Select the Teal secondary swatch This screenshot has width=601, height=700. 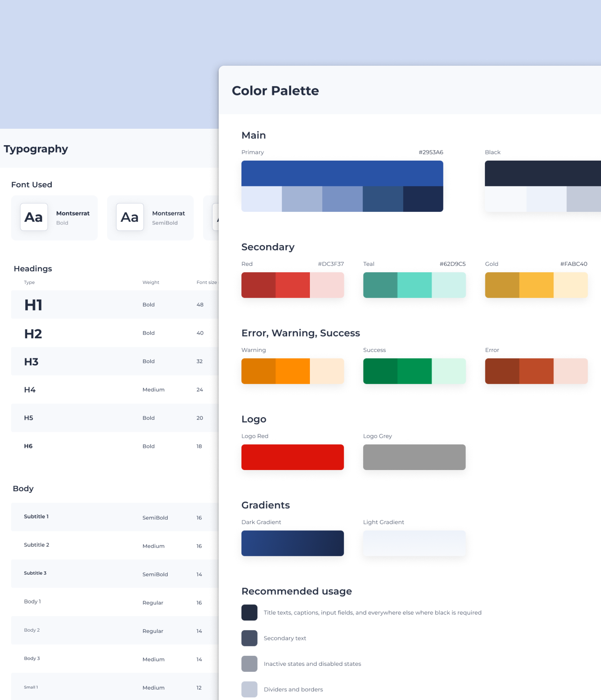pyautogui.click(x=414, y=285)
